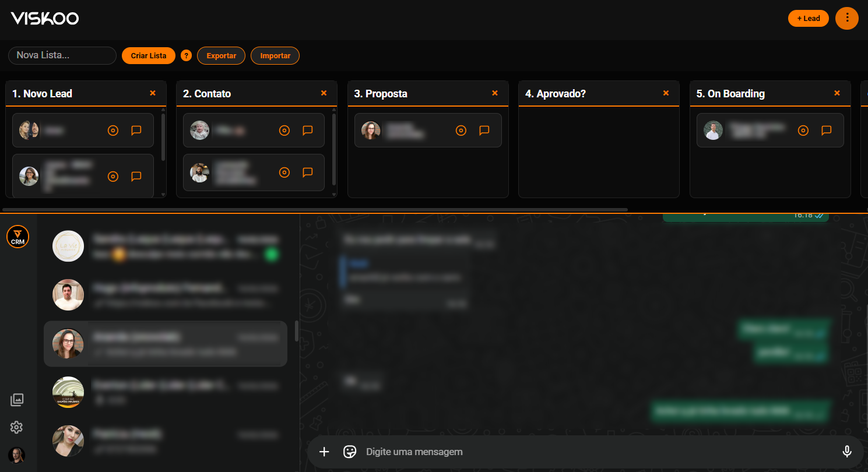
Task: Open the media gallery sidebar icon
Action: click(17, 400)
